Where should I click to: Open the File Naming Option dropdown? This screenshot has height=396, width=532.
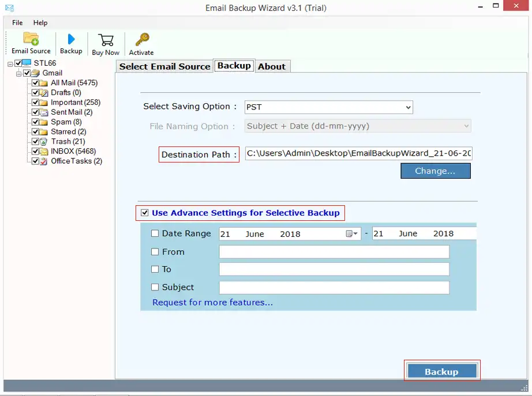(358, 126)
